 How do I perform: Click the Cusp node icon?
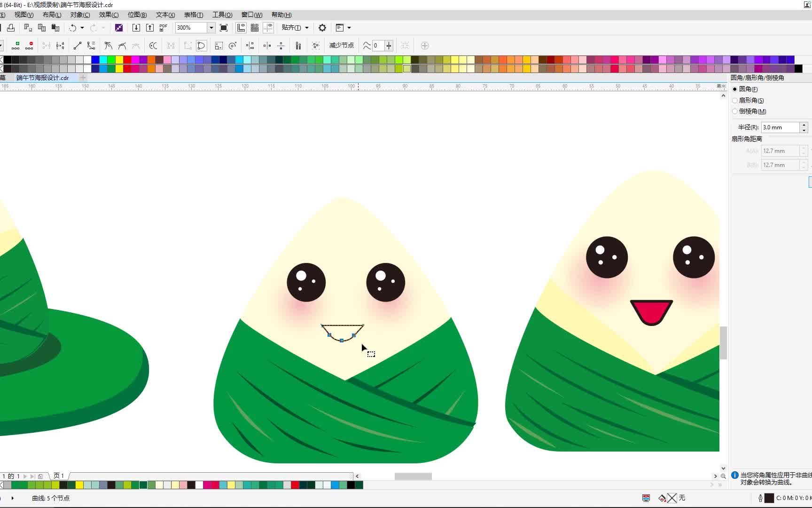[109, 46]
